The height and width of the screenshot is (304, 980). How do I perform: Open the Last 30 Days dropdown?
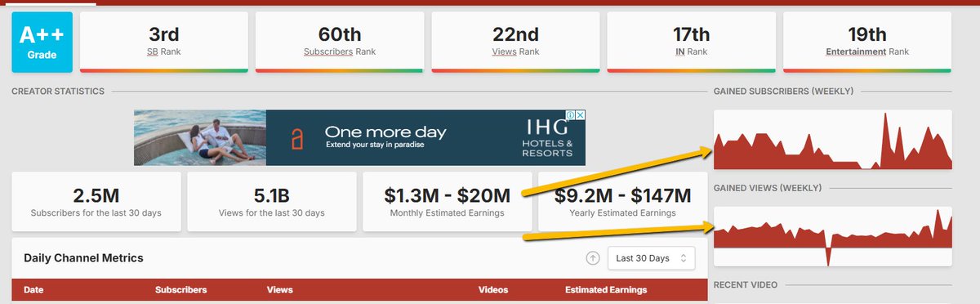651,258
